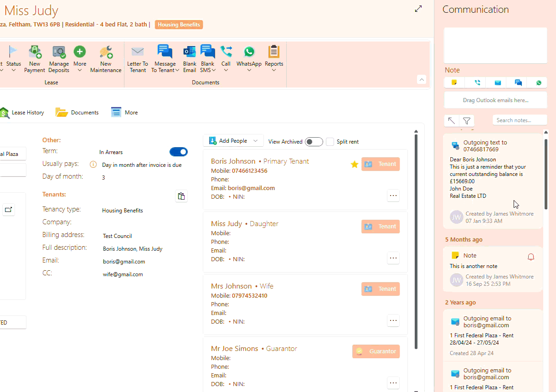Click the New Maintenance icon
The height and width of the screenshot is (392, 556).
106,52
